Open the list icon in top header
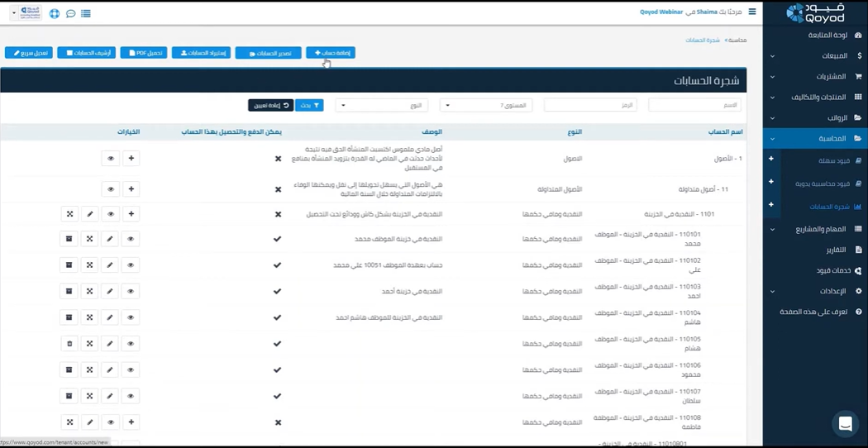 click(x=86, y=13)
